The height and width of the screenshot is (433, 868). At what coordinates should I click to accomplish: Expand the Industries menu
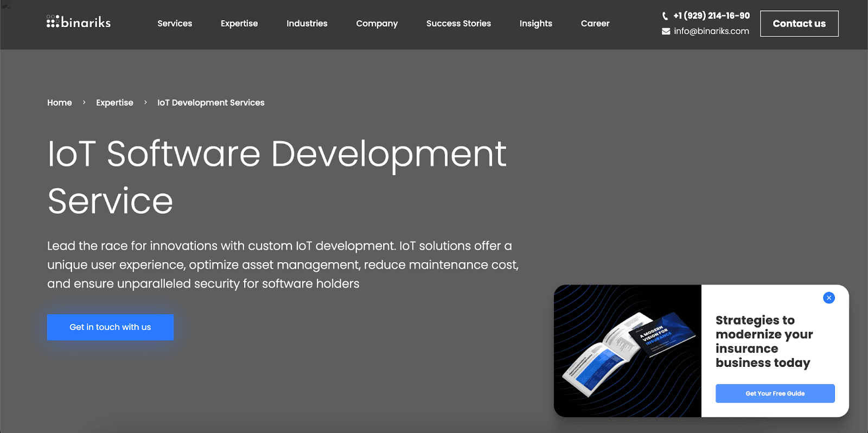tap(307, 23)
